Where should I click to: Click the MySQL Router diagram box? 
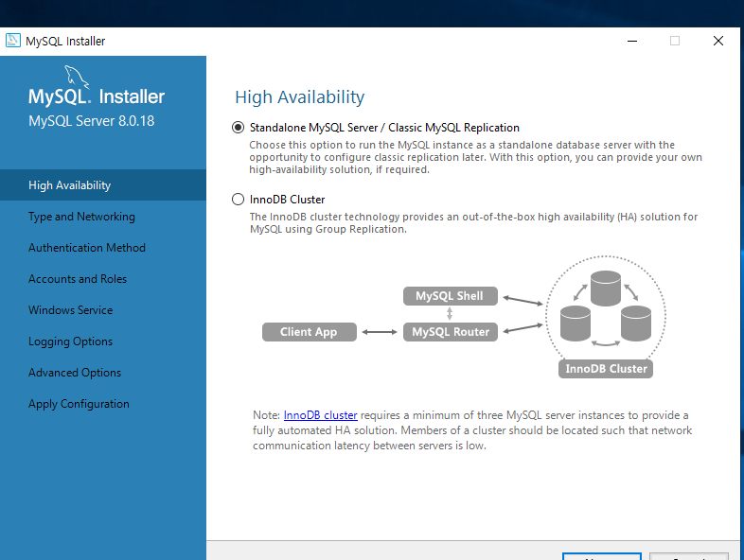pyautogui.click(x=451, y=332)
